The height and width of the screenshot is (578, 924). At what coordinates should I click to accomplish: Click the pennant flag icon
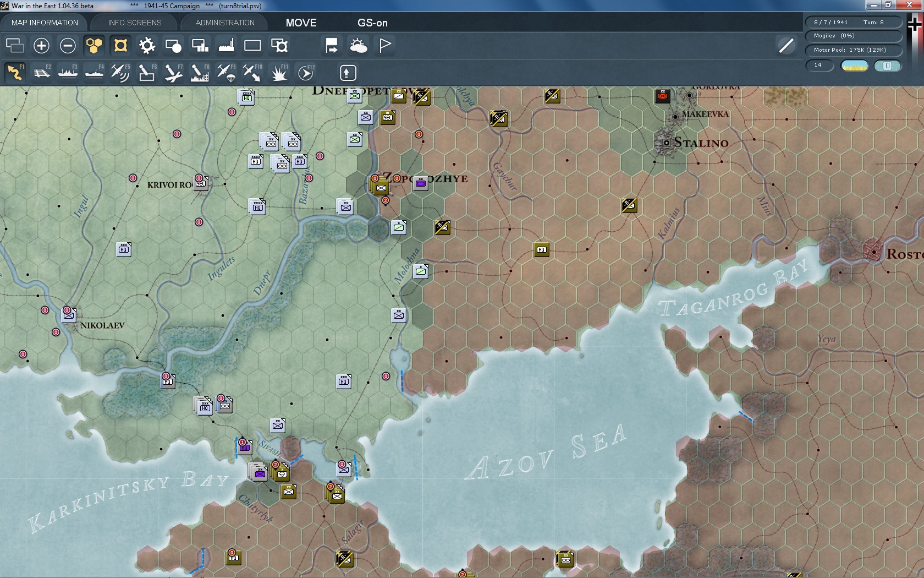(x=384, y=45)
